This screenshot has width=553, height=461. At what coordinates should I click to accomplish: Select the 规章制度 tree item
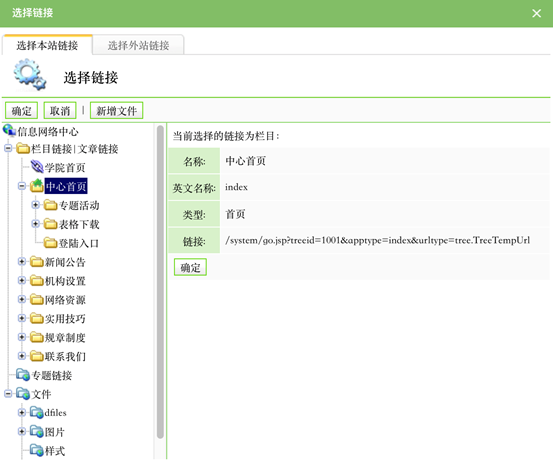[65, 338]
